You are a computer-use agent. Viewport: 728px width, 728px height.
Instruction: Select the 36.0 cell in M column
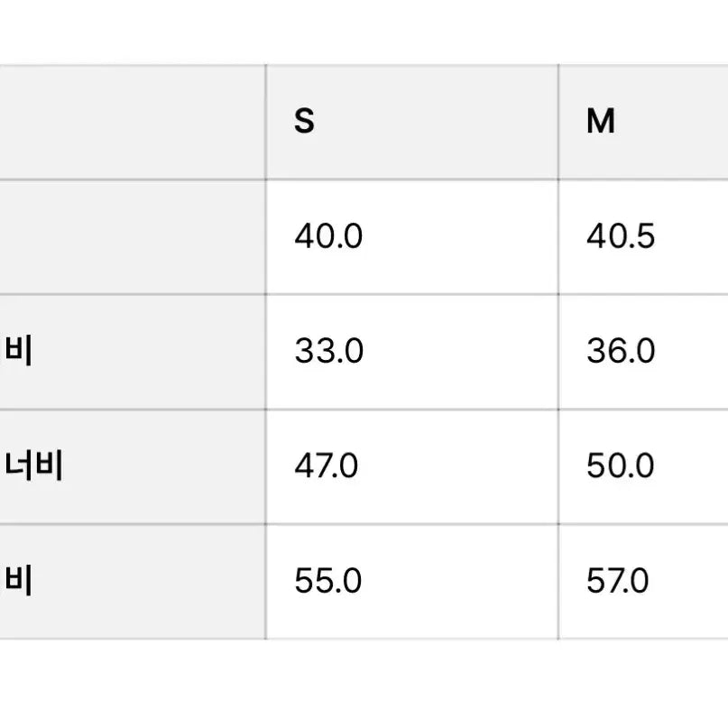point(621,352)
